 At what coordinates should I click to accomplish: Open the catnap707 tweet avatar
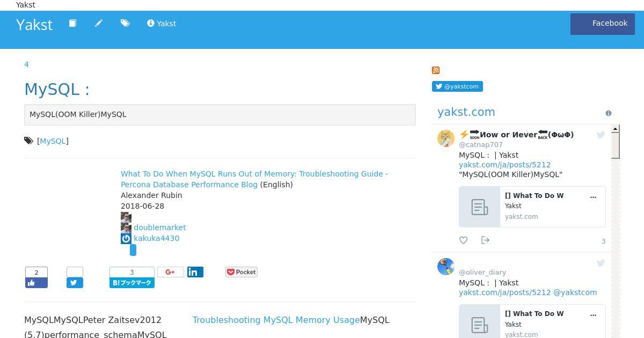click(446, 138)
